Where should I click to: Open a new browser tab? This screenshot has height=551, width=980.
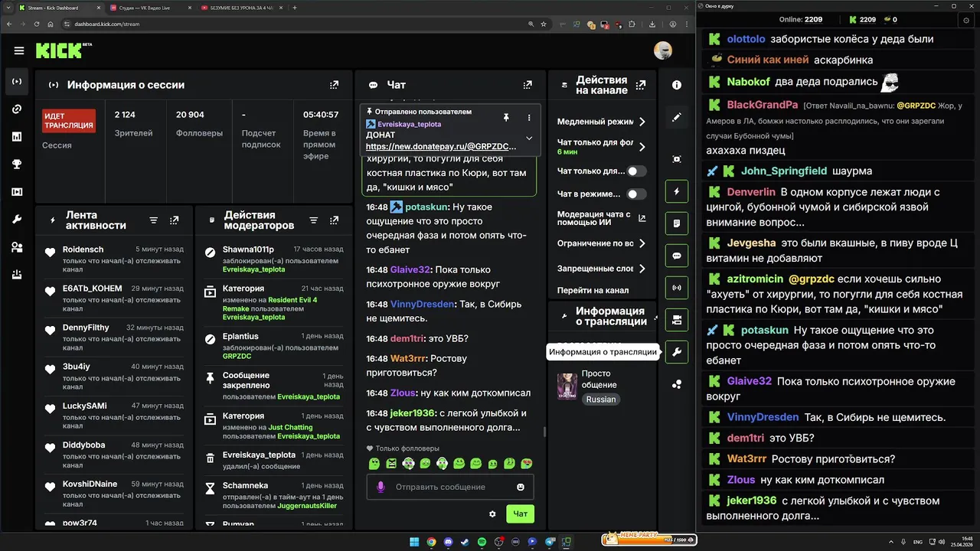pos(295,8)
